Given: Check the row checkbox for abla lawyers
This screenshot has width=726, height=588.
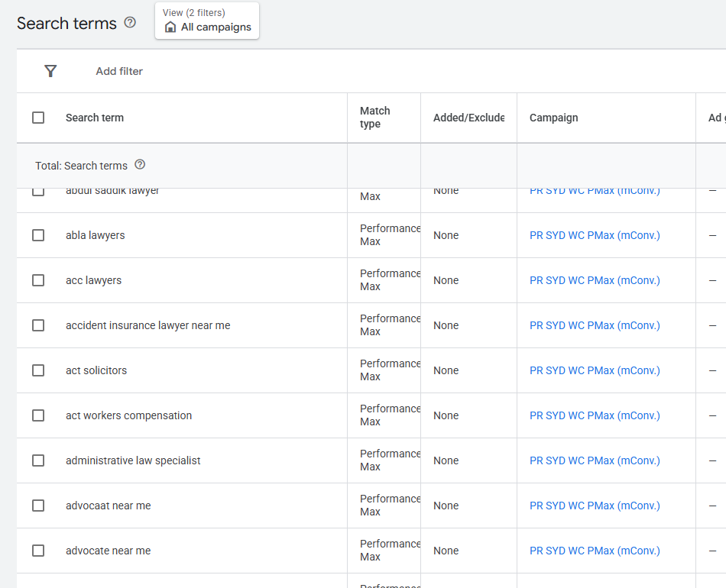Looking at the screenshot, I should 38,234.
